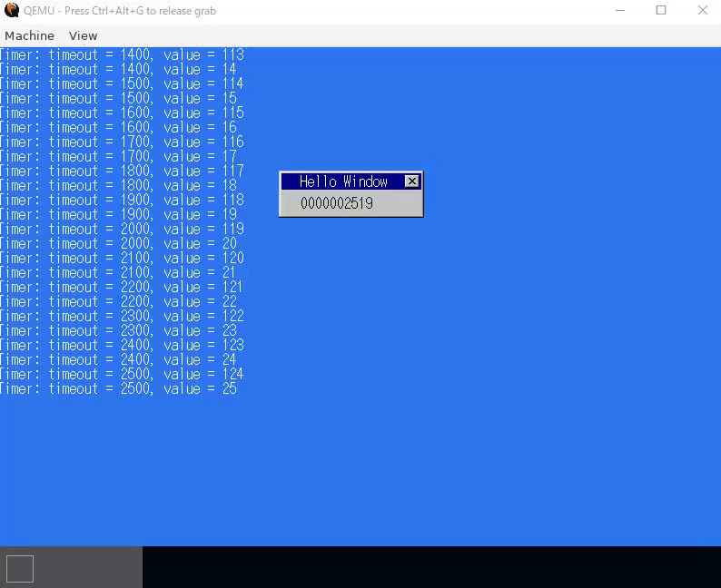Click the line with value = 119
Screen dimensions: 721x588
122,230
